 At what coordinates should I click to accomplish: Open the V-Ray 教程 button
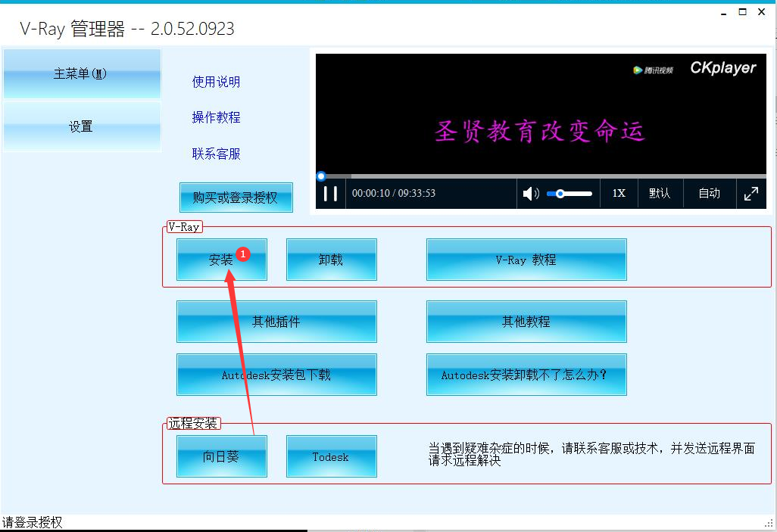coord(526,260)
